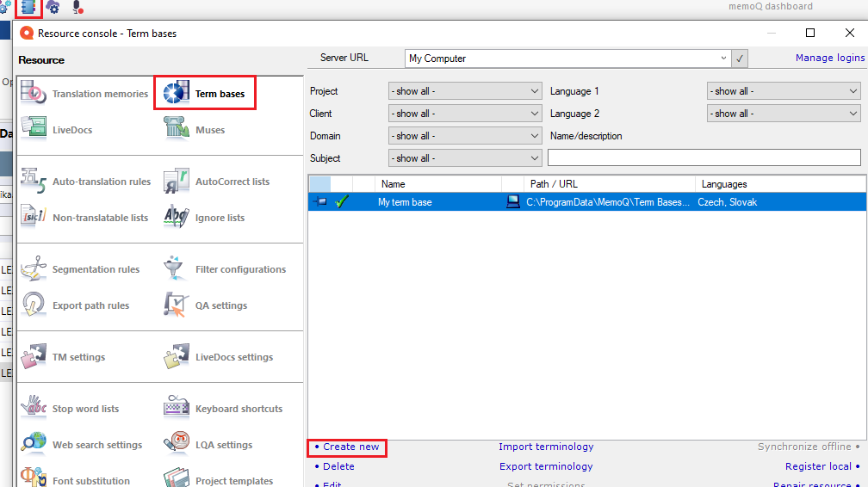The height and width of the screenshot is (487, 868).
Task: Open Segmentation rules icon
Action: click(34, 269)
